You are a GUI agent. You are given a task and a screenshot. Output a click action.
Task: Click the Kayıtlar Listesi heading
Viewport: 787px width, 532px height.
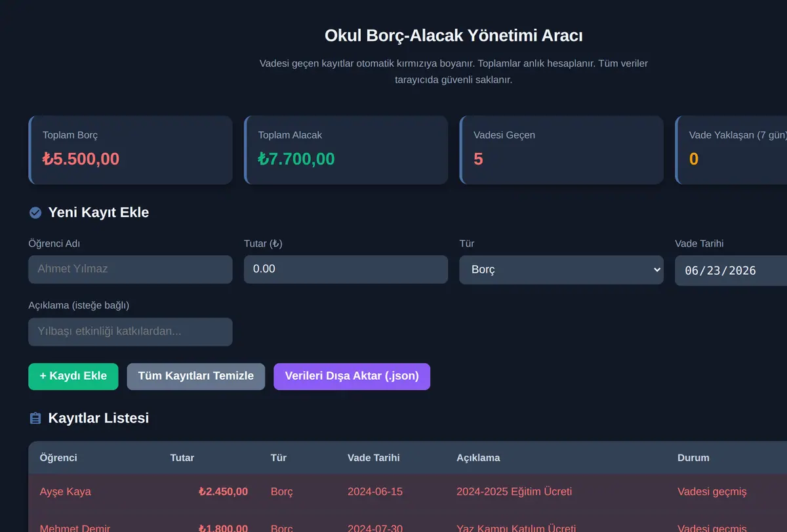tap(98, 418)
